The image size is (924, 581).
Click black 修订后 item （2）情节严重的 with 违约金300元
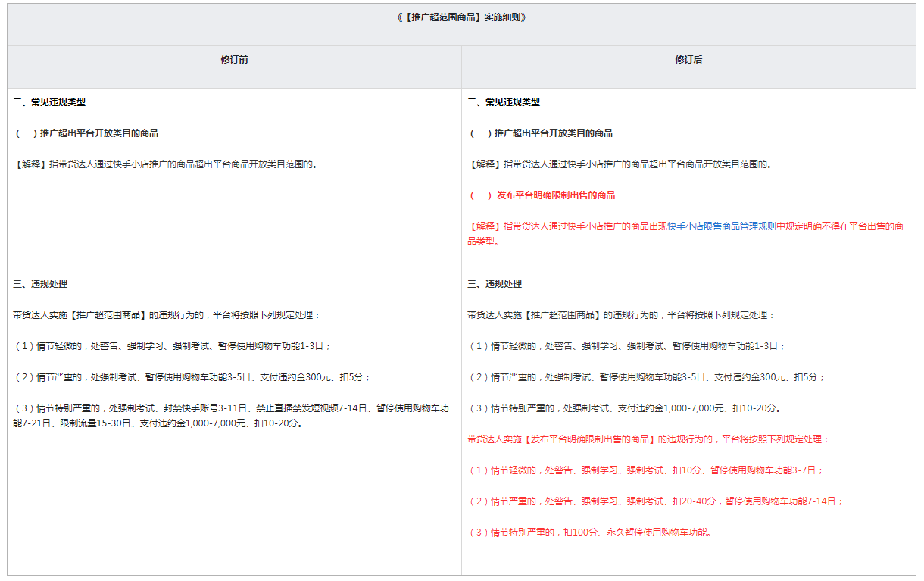click(646, 377)
